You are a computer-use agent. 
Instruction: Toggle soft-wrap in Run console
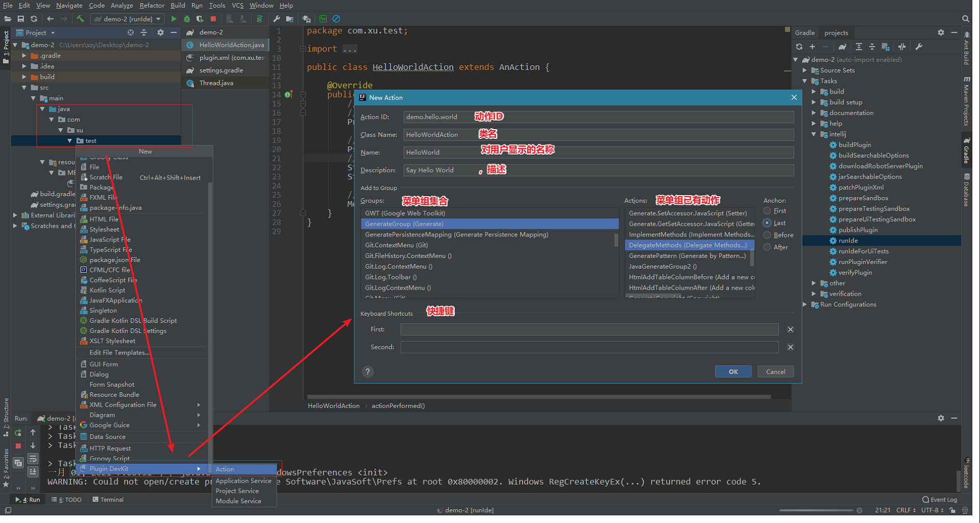point(33,459)
